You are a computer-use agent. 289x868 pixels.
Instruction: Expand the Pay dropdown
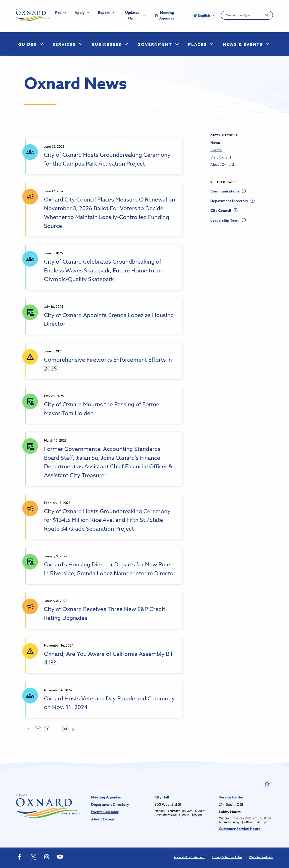(x=61, y=13)
